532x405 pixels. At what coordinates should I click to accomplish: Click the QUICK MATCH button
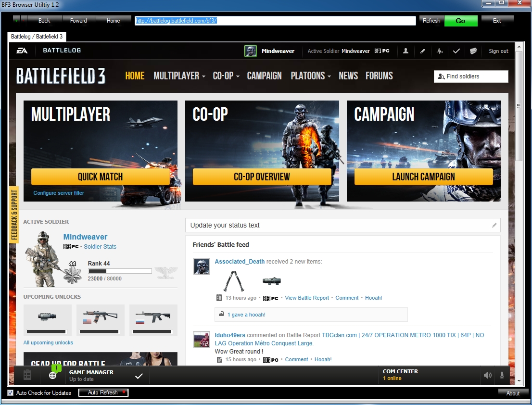click(101, 177)
